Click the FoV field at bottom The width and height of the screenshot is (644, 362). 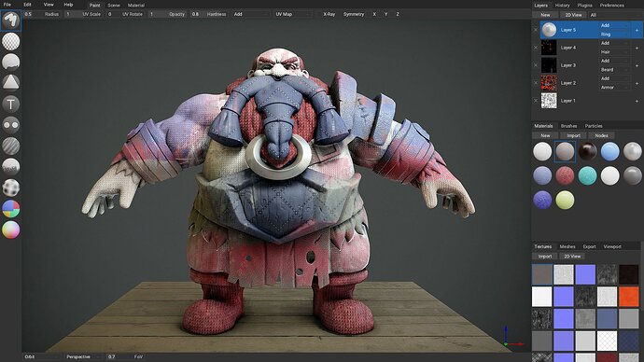click(x=125, y=357)
